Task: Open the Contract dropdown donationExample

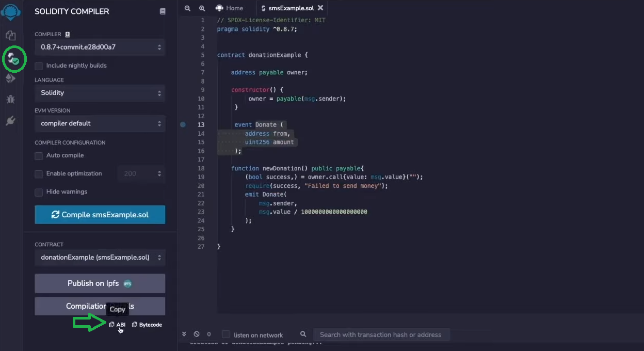Action: pos(100,257)
